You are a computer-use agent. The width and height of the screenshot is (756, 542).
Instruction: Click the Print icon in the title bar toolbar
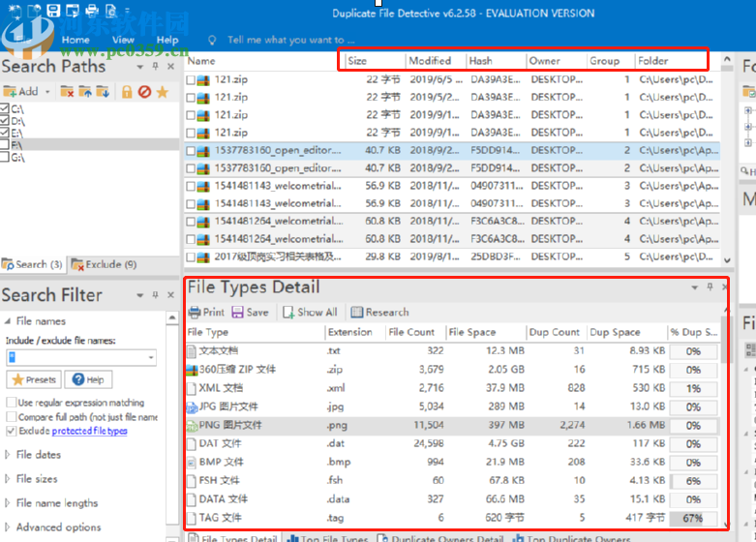[x=92, y=10]
